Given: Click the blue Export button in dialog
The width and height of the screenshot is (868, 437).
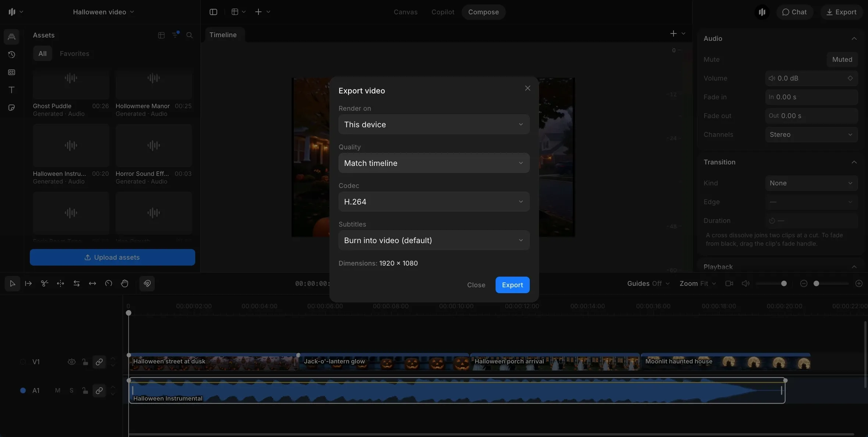Looking at the screenshot, I should click(512, 285).
